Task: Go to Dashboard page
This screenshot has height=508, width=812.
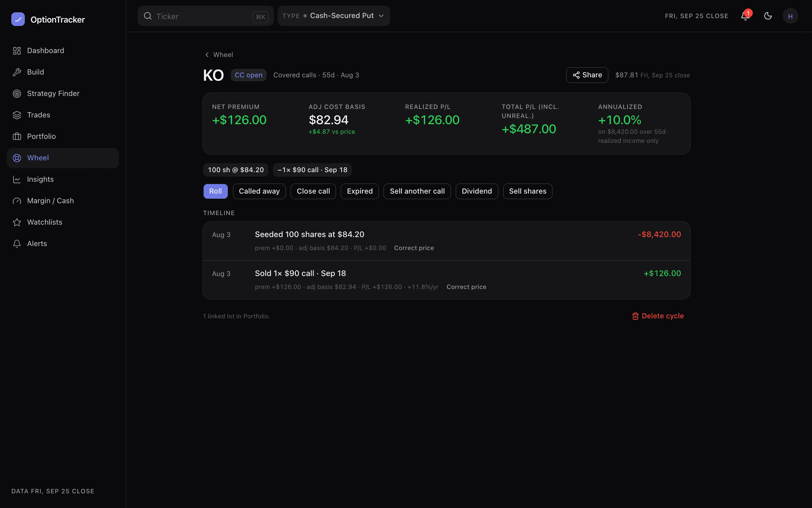Action: click(63, 51)
